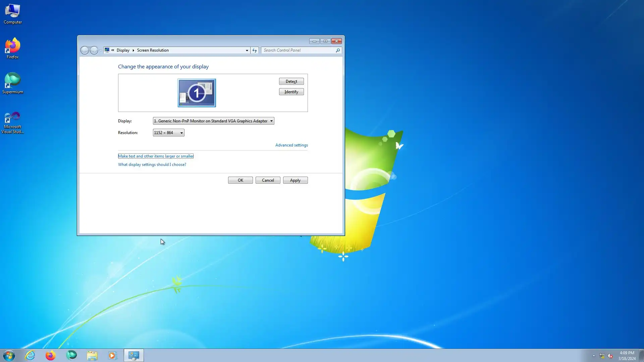Screen dimensions: 644x362
Task: Expand the address bar history dropdown
Action: click(247, 50)
